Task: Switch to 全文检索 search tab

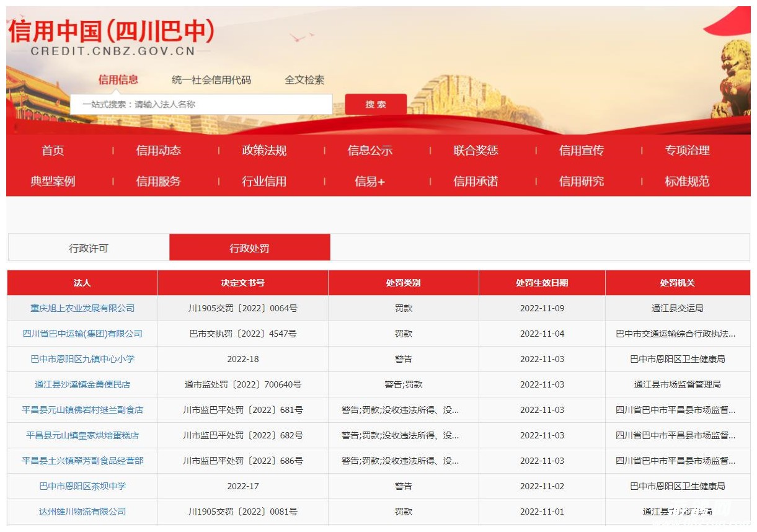Action: (x=304, y=80)
